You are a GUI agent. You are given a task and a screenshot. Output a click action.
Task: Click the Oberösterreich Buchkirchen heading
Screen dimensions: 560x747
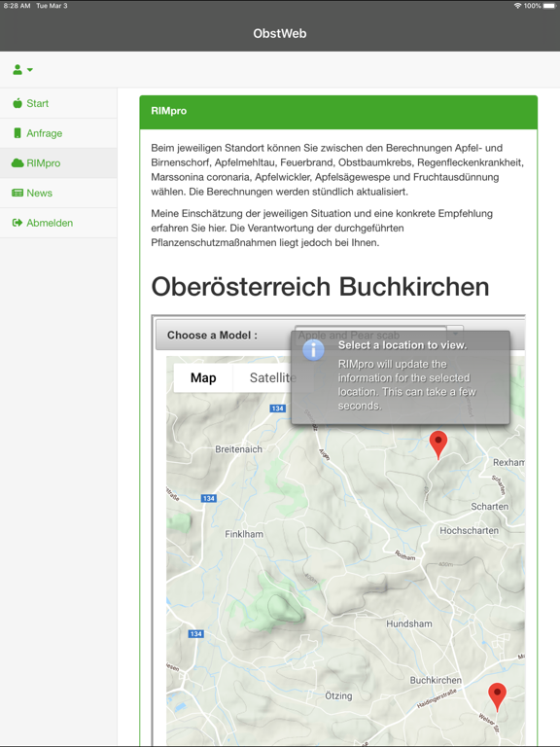(x=320, y=287)
